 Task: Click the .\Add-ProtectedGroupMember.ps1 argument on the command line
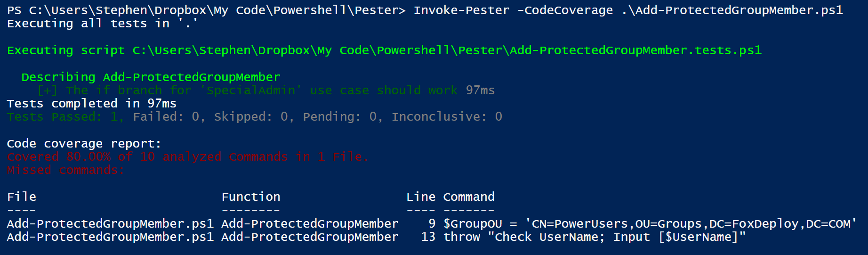point(732,10)
